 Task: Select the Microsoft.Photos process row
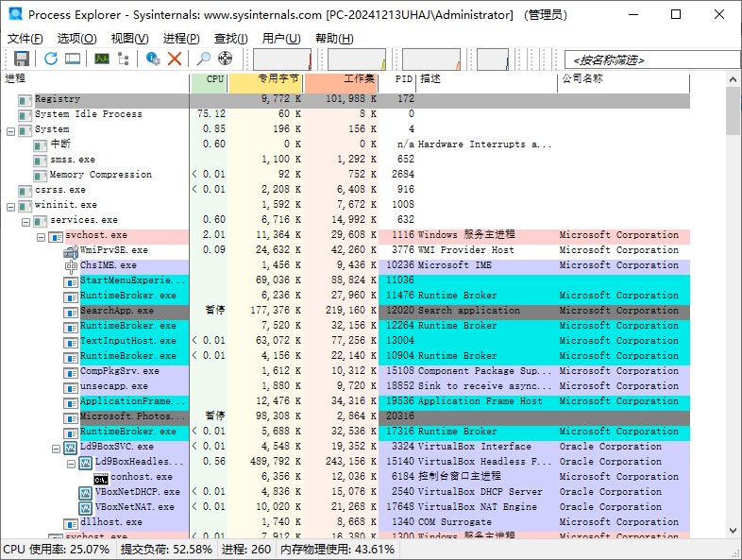pyautogui.click(x=345, y=416)
